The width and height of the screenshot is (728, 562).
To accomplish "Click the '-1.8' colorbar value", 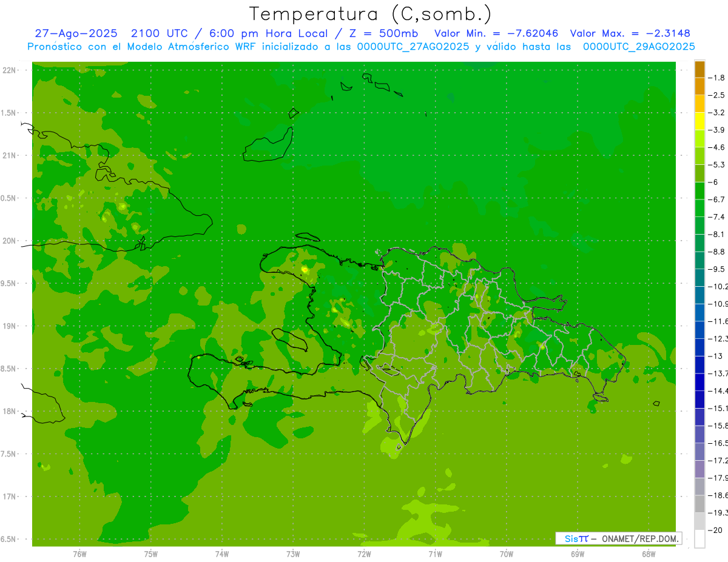I will coord(717,78).
